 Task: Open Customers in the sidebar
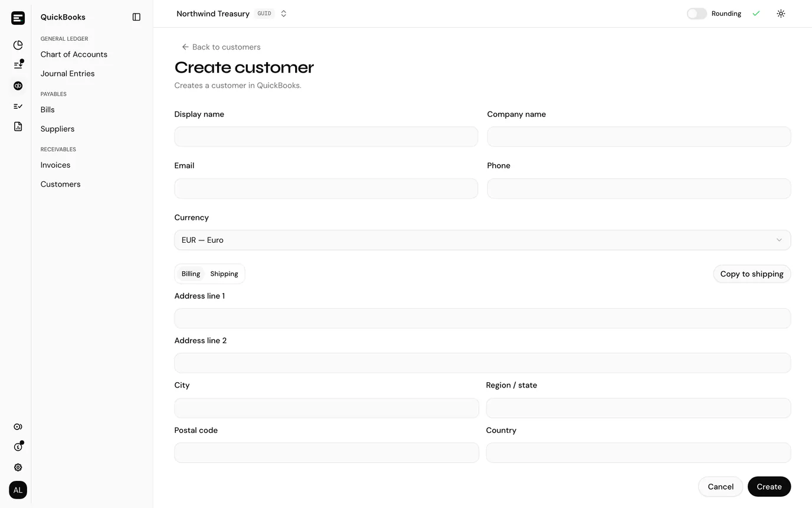click(x=60, y=184)
